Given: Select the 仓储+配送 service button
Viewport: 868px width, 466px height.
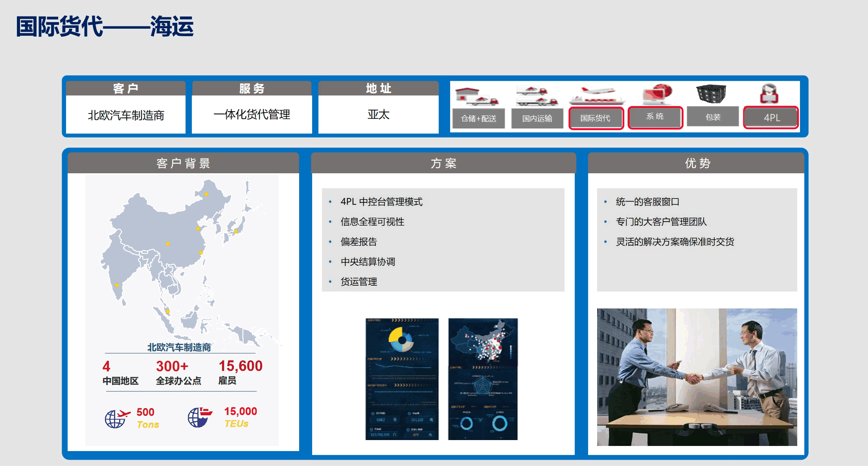Looking at the screenshot, I should coord(478,118).
